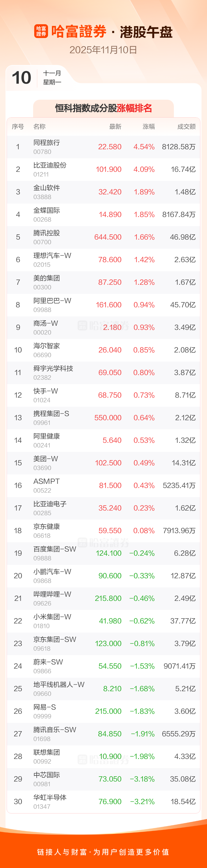Select the 涨幅 column header
207x868 pixels.
point(148,127)
